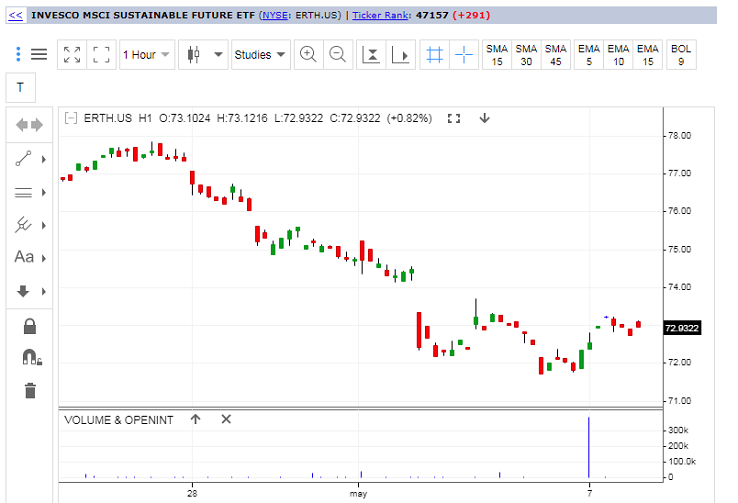Screen dimensions: 738x503
Task: Click the auto-scale fit icon
Action: (x=371, y=55)
